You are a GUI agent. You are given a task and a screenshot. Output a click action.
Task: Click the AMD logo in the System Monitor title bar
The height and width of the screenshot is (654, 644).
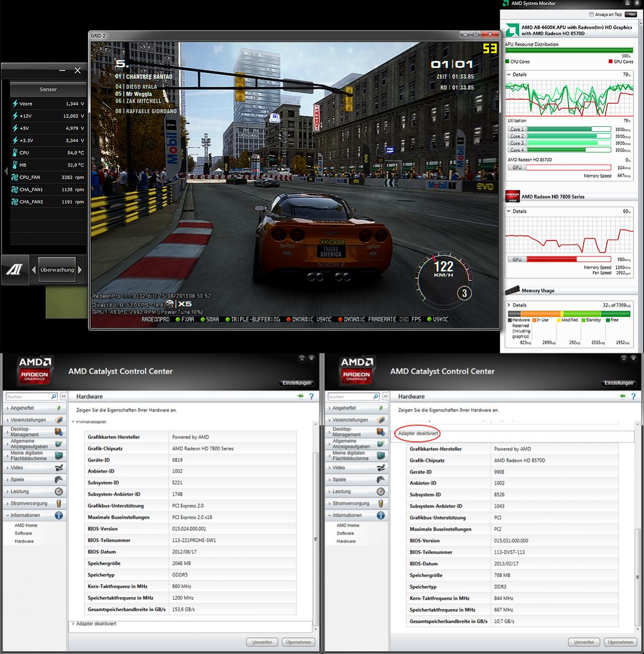click(506, 4)
